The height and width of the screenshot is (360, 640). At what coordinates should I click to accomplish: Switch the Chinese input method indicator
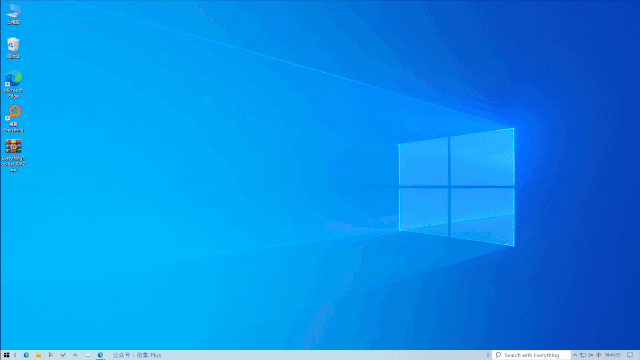click(x=598, y=355)
